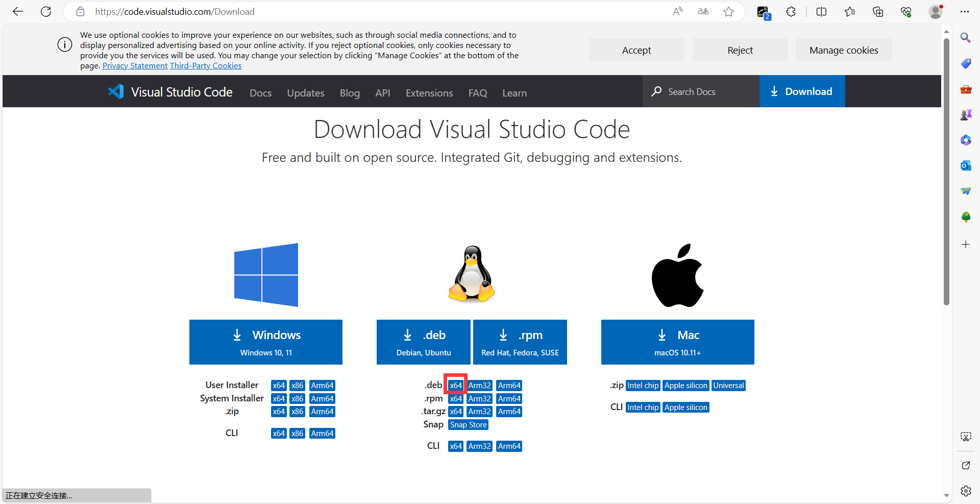This screenshot has width=980, height=504.
Task: Open the sidebar Microsoft 365 icon
Action: tap(966, 140)
